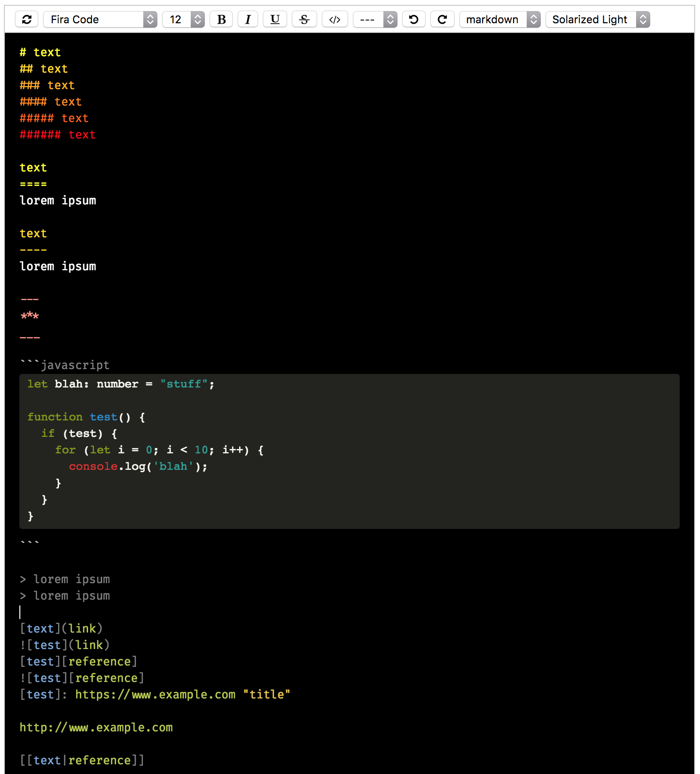Click the '====' setext underline
The width and height of the screenshot is (700, 774).
pyautogui.click(x=33, y=184)
